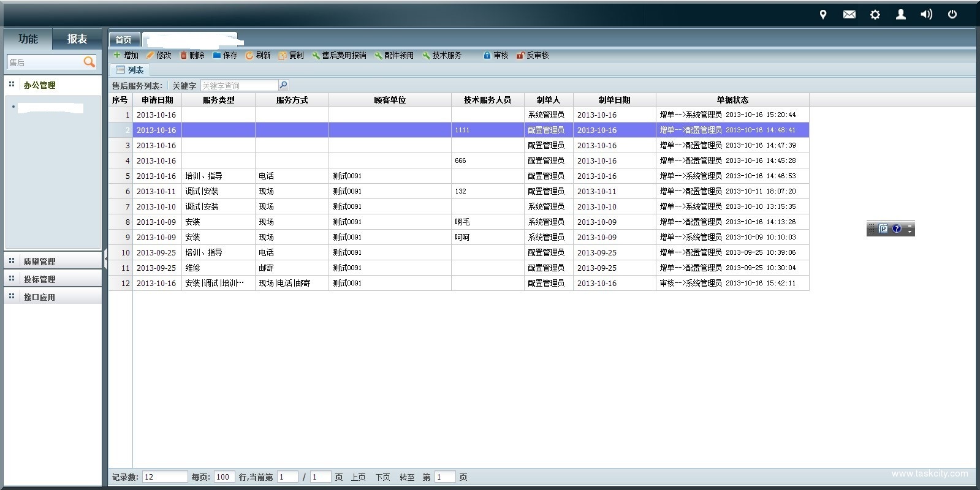
Task: Open 售后费用报销 from toolbar
Action: pyautogui.click(x=339, y=55)
